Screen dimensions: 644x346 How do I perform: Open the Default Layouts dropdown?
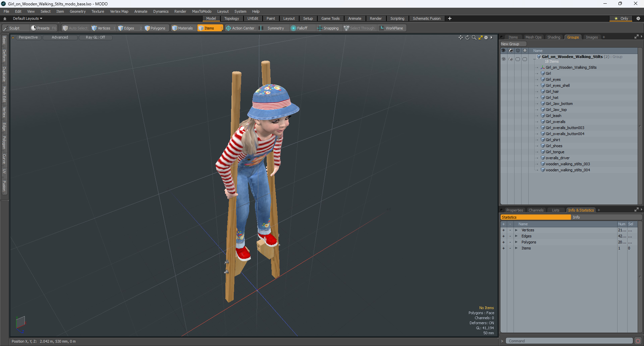coord(28,18)
